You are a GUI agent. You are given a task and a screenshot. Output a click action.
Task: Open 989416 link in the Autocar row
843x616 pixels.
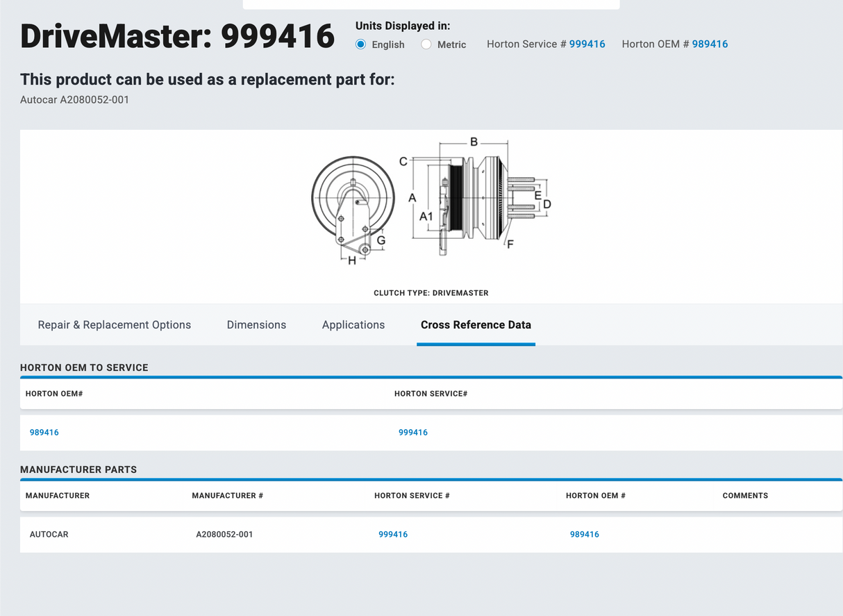[585, 535]
